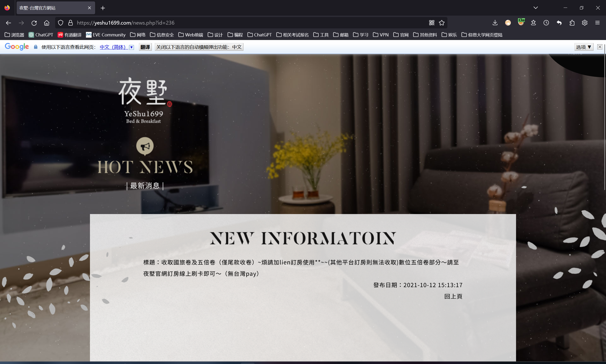Open the Firefox hamburger menu
This screenshot has height=364, width=606.
coord(597,23)
